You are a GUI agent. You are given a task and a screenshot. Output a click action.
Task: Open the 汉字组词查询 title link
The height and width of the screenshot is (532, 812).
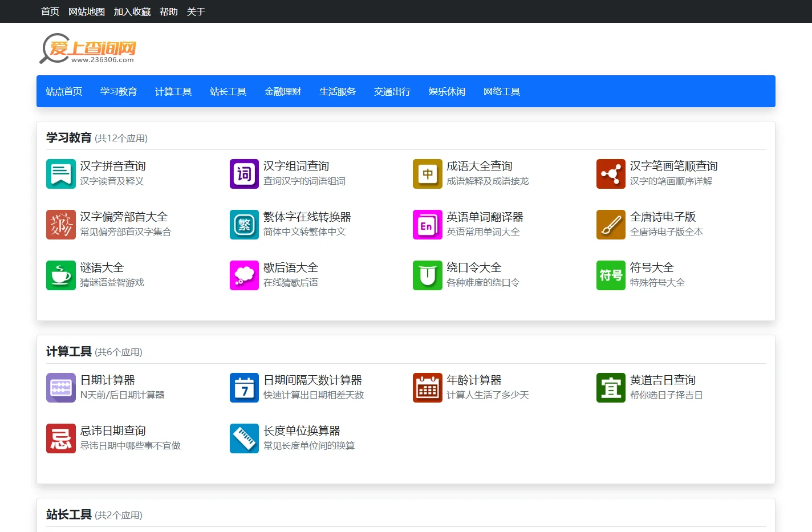[x=297, y=166]
